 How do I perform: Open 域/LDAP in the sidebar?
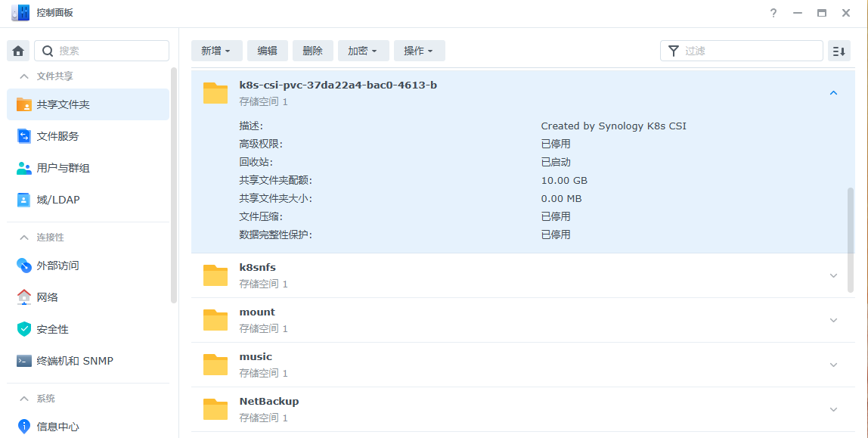tap(88, 200)
